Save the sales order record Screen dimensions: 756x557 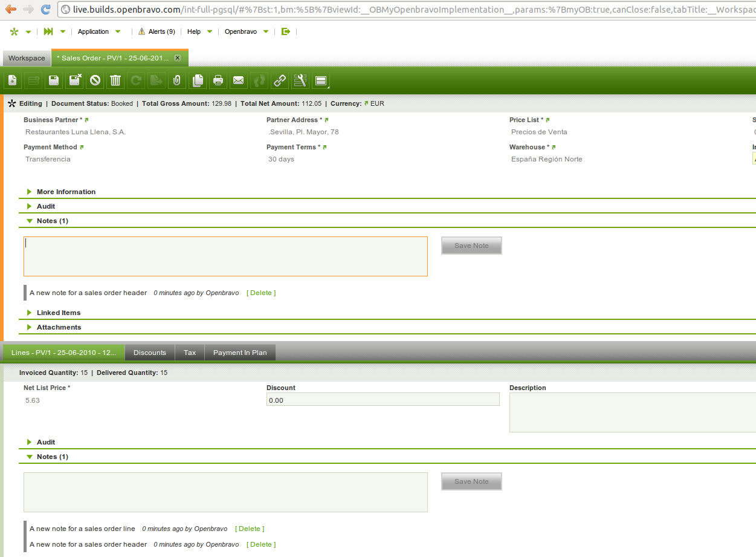[x=54, y=80]
